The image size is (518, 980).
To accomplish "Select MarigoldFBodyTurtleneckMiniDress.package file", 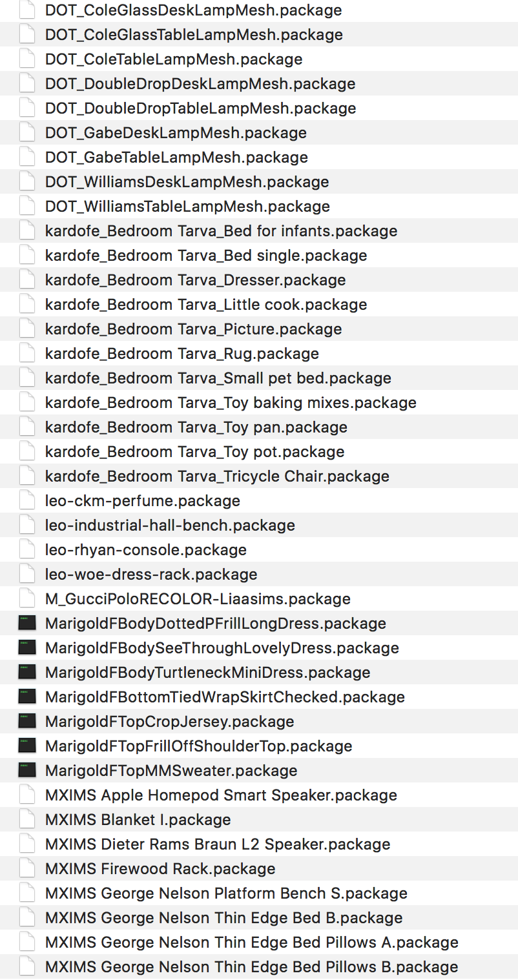I will [207, 672].
